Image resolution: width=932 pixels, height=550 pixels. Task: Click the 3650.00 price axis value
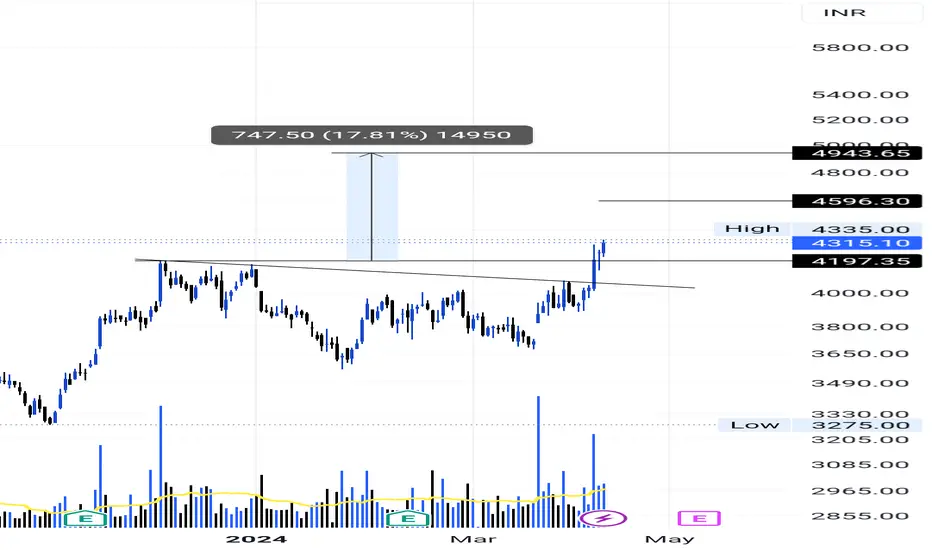coord(860,354)
